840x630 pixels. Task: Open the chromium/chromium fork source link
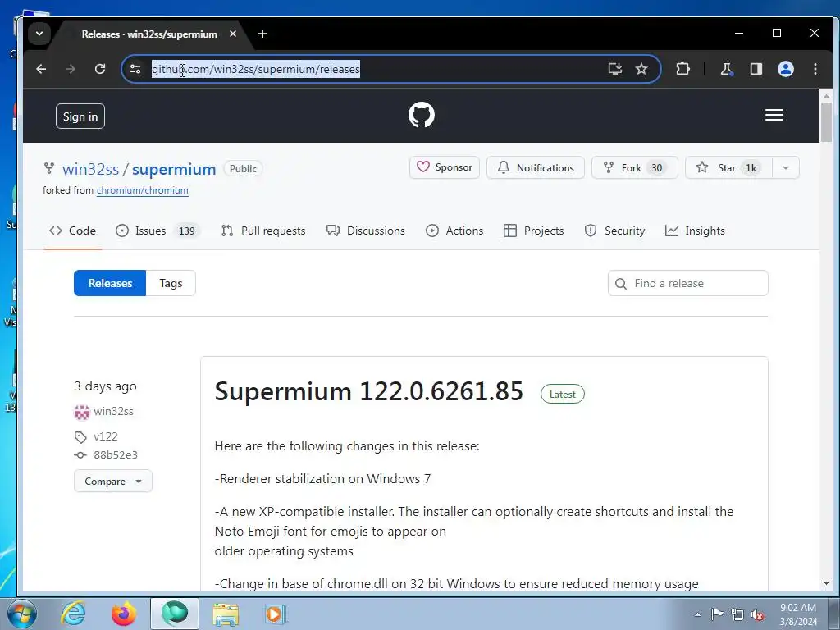click(143, 190)
